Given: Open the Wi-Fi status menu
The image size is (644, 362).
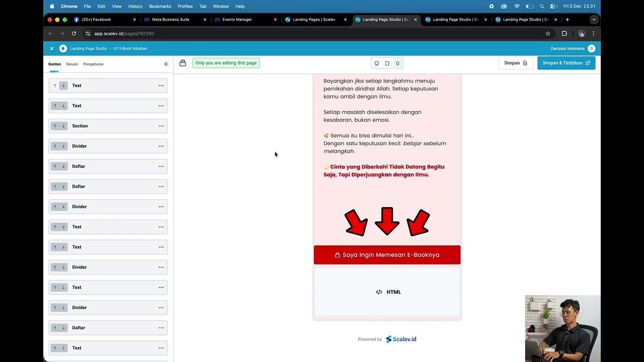Looking at the screenshot, I should 517,7.
